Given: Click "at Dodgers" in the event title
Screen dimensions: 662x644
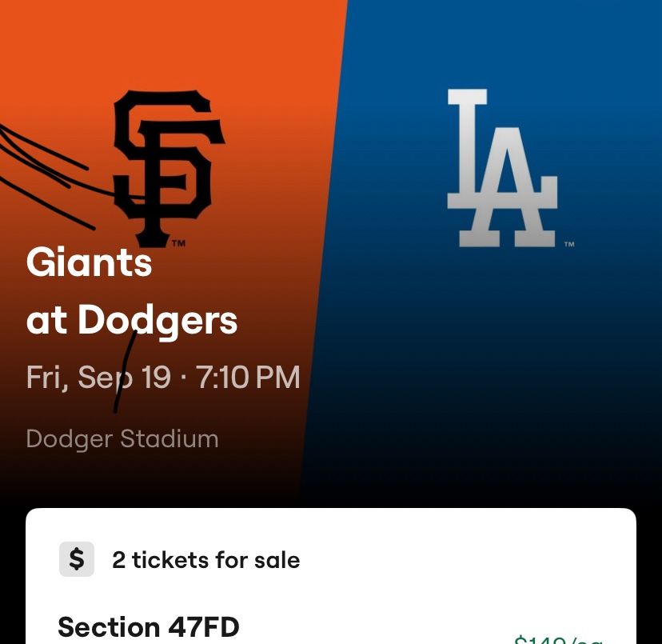Looking at the screenshot, I should click(132, 321).
